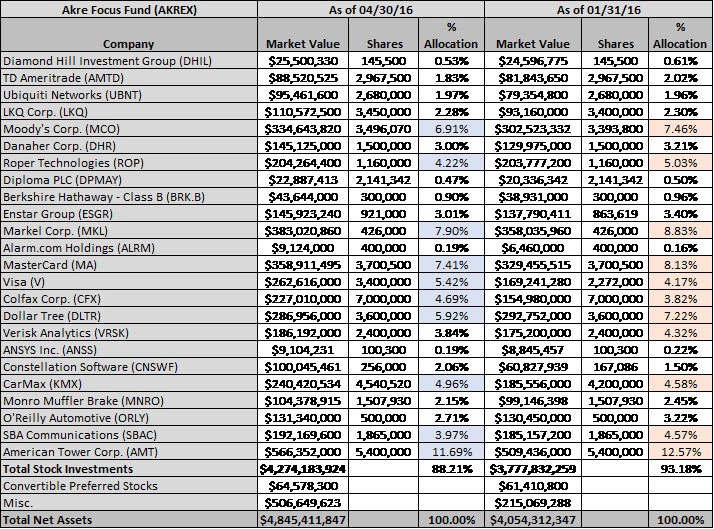Select the 'MasterCard (MA)' cell
The width and height of the screenshot is (714, 529).
[x=129, y=265]
